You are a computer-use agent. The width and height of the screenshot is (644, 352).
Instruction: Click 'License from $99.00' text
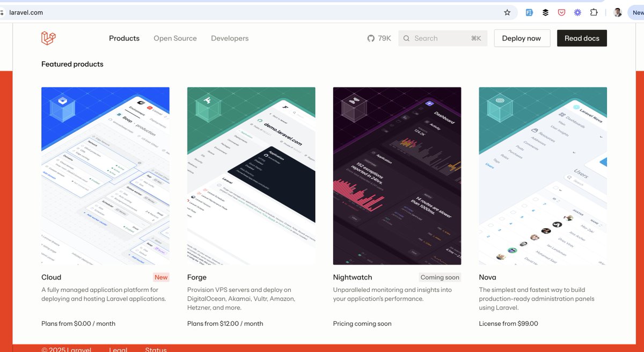tap(509, 324)
